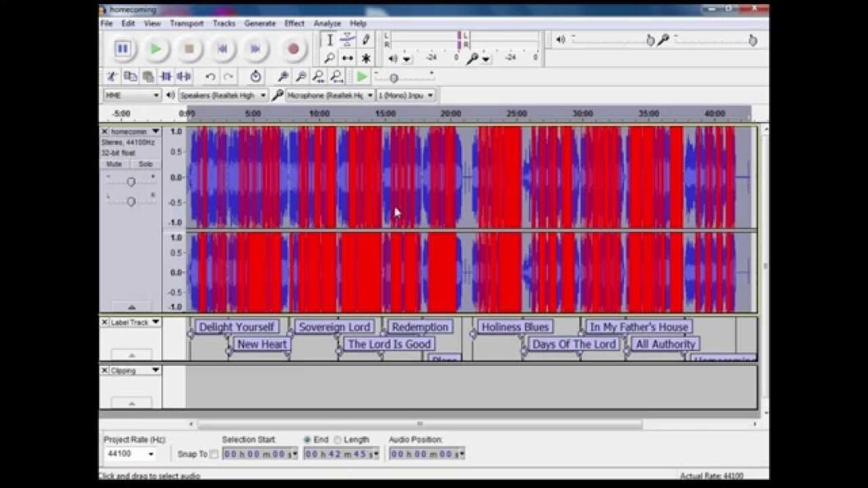Select the Trim Audio toolbar icon

click(165, 76)
